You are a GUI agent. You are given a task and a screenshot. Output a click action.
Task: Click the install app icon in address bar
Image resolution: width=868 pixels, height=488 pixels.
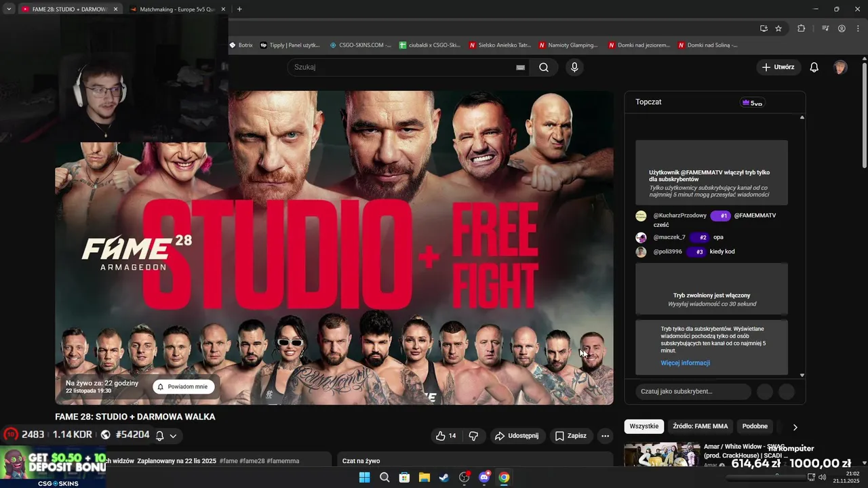tap(764, 28)
